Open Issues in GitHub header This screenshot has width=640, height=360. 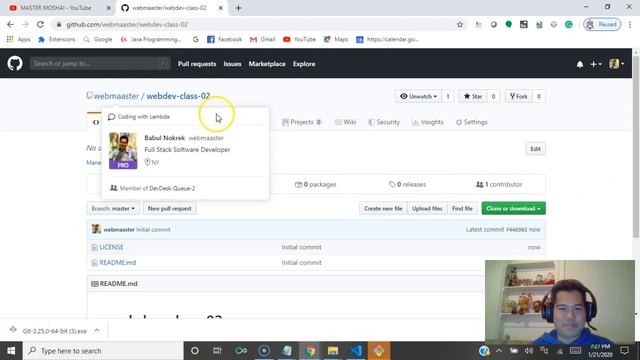[232, 64]
